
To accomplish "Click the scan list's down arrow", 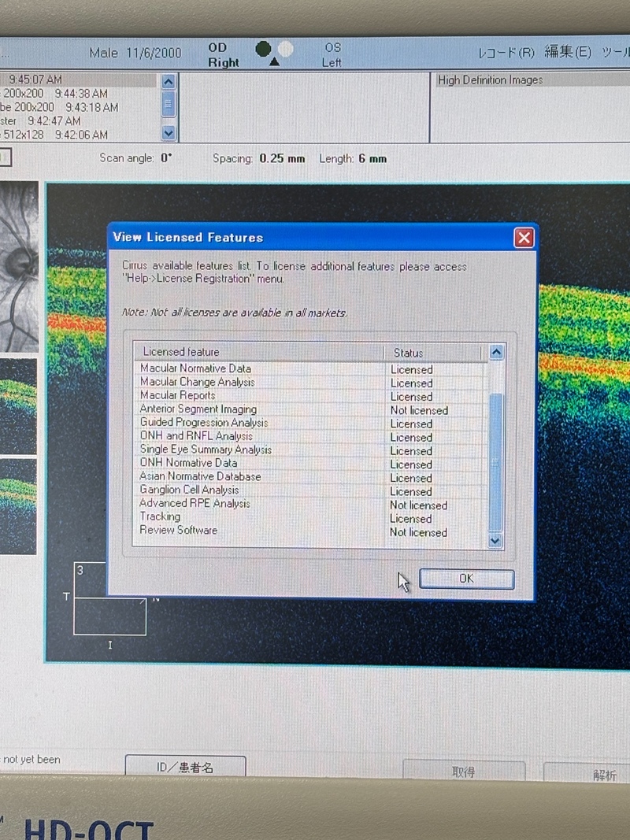I will tap(169, 133).
